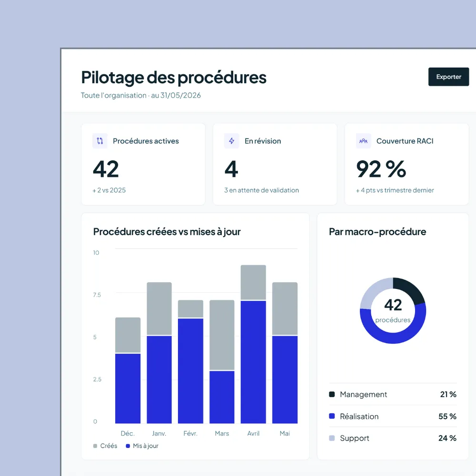Click the Procédures actives card icon
This screenshot has height=476, width=476.
(100, 141)
